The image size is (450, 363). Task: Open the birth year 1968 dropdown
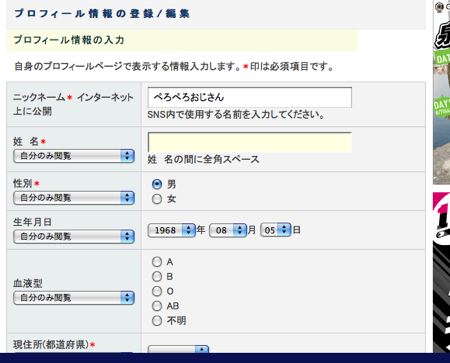click(x=171, y=230)
